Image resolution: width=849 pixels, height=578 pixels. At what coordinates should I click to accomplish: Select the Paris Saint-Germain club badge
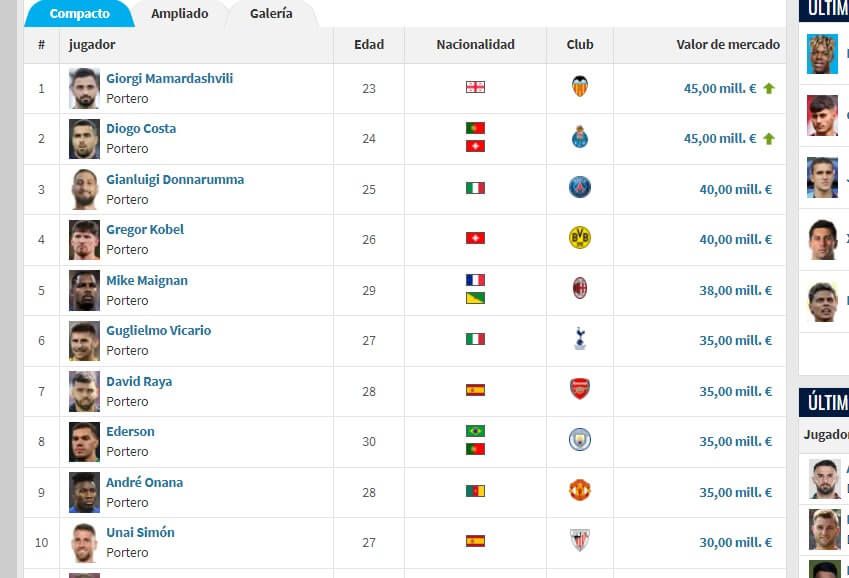pos(580,189)
